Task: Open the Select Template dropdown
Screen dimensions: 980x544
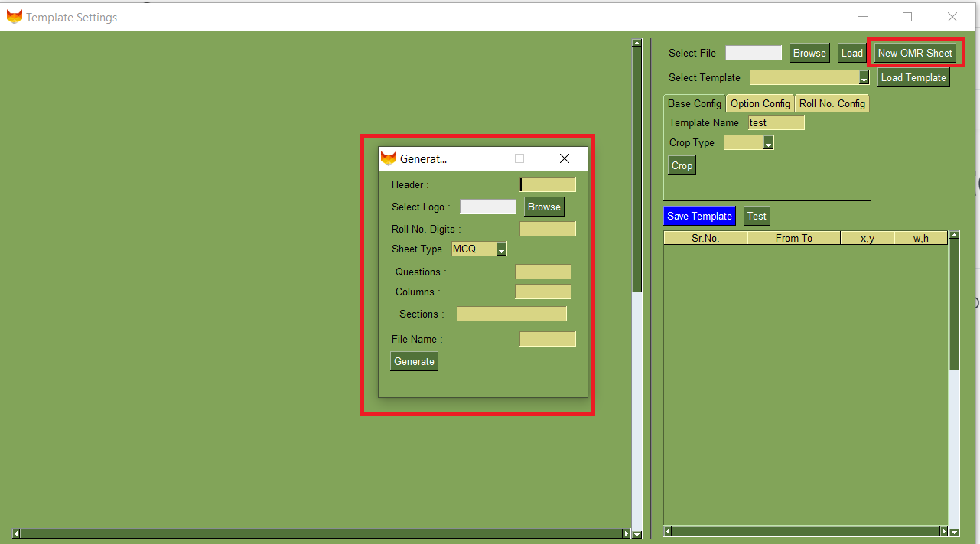Action: point(864,78)
